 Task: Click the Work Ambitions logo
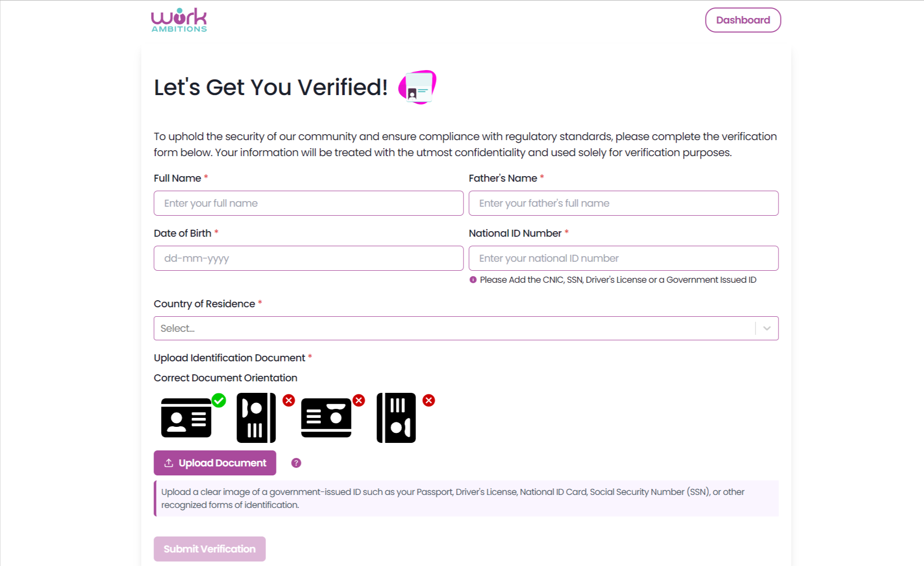pos(179,20)
